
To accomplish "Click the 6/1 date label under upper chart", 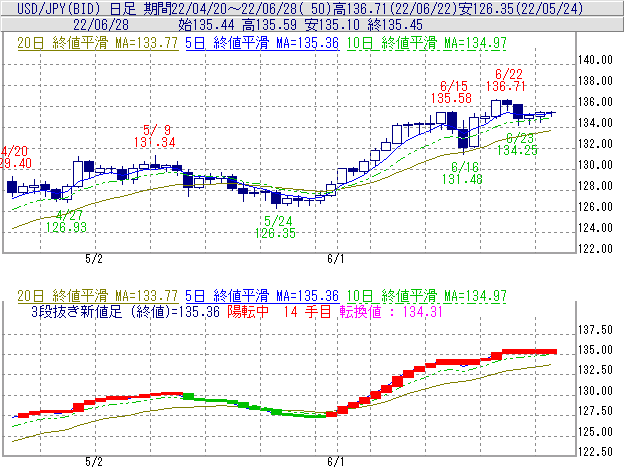I will pyautogui.click(x=336, y=259).
